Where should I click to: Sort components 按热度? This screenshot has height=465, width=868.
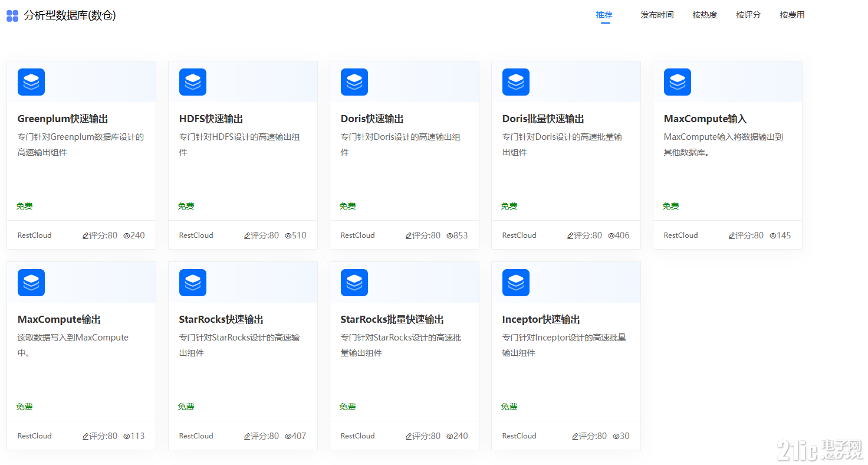(705, 15)
